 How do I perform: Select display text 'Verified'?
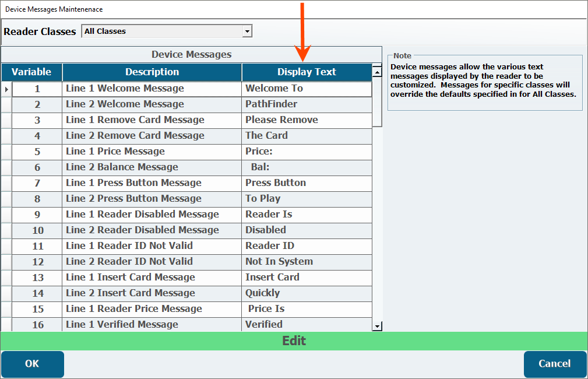click(x=263, y=325)
